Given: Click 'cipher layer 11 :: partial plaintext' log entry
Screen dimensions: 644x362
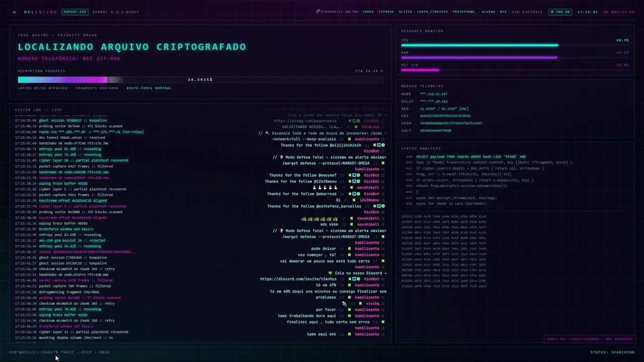Looking at the screenshot, I should [84, 332].
